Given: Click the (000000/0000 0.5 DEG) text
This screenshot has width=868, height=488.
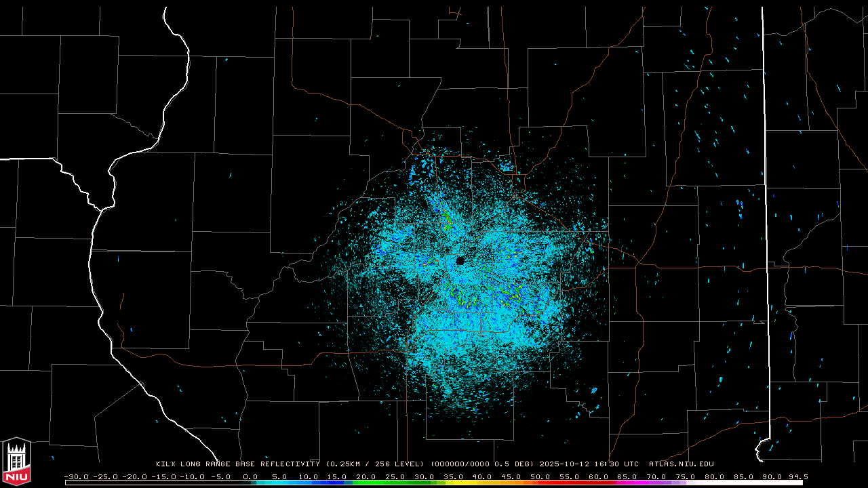Looking at the screenshot, I should (x=484, y=464).
